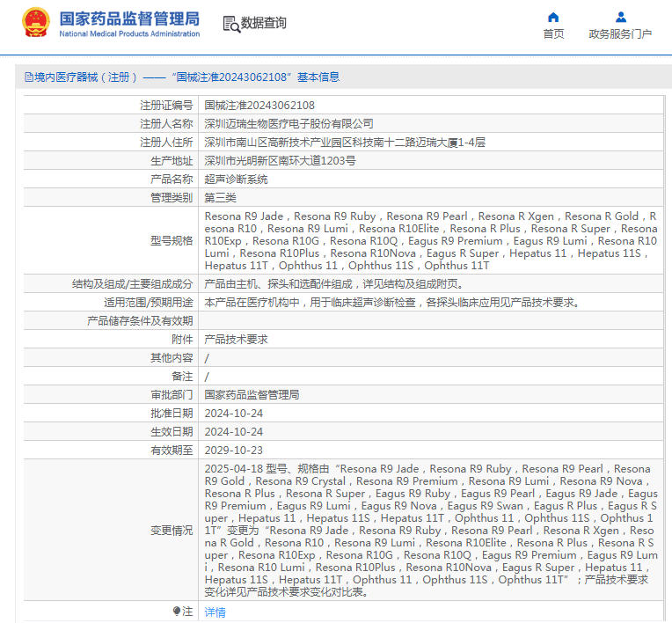Click the 生效日期 row label

click(172, 432)
